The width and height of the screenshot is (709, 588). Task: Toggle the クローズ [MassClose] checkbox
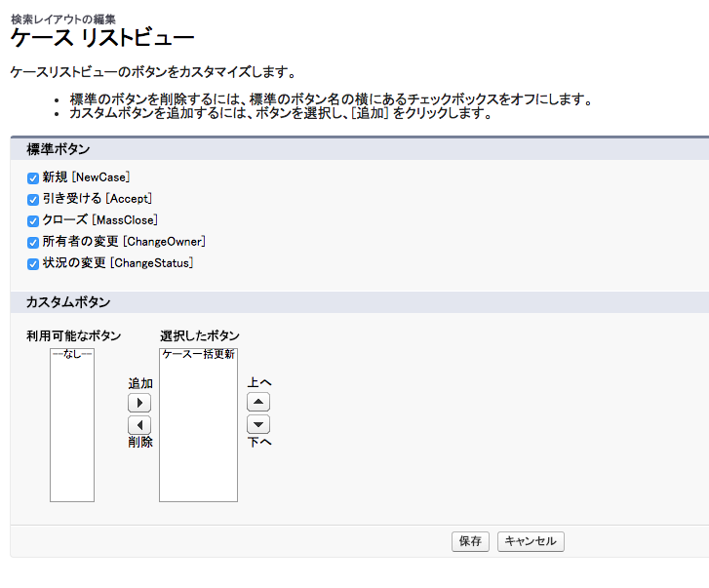pyautogui.click(x=33, y=221)
